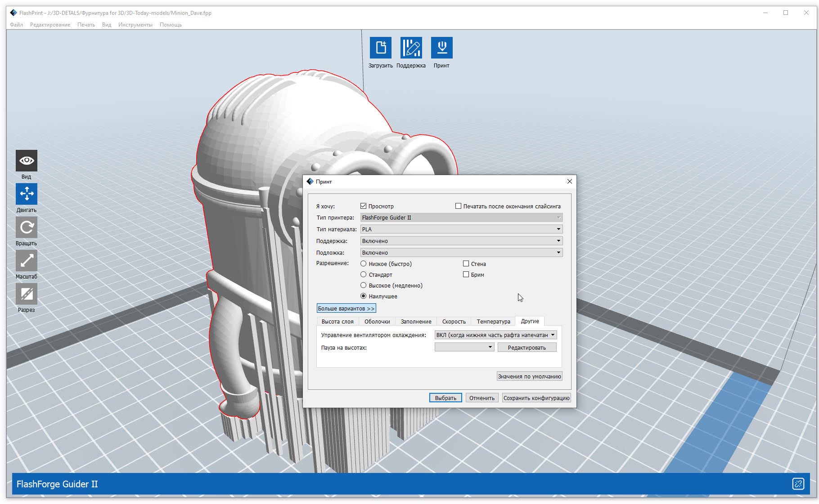
Task: Select Высокое (медленно) resolution
Action: click(364, 285)
